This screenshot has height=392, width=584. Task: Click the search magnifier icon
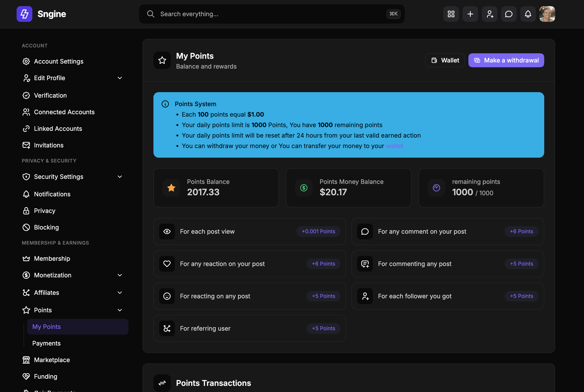[151, 14]
